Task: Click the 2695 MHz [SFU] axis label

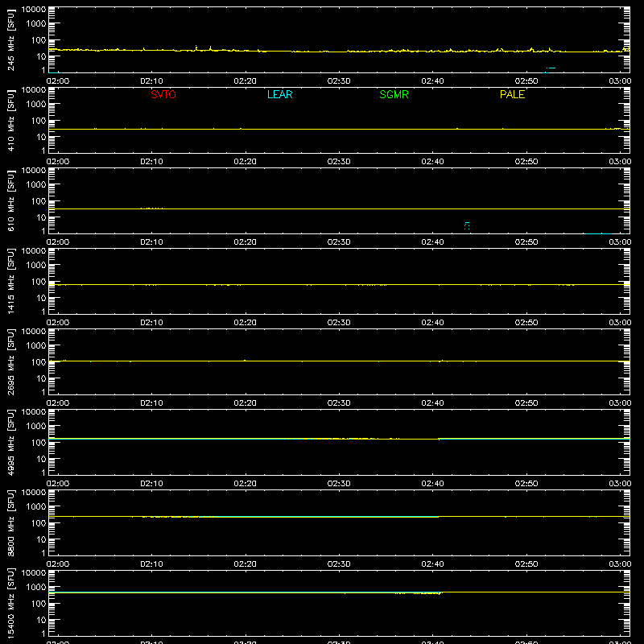Action: [10, 361]
